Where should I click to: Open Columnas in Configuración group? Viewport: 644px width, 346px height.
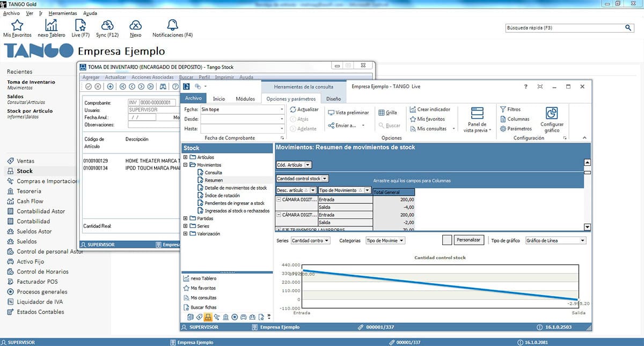514,119
